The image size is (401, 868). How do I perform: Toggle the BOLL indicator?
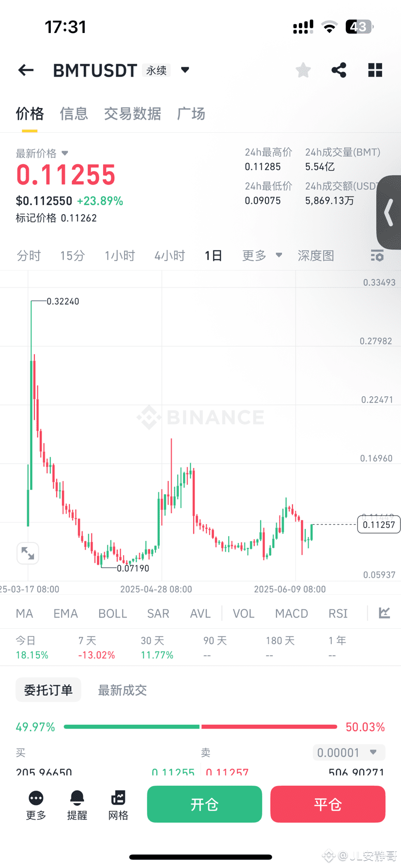(112, 613)
